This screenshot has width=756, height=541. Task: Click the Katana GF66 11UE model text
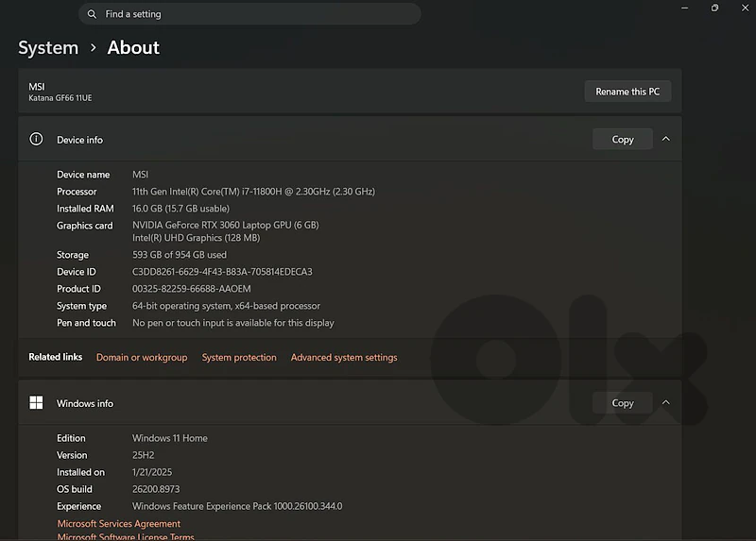(60, 98)
